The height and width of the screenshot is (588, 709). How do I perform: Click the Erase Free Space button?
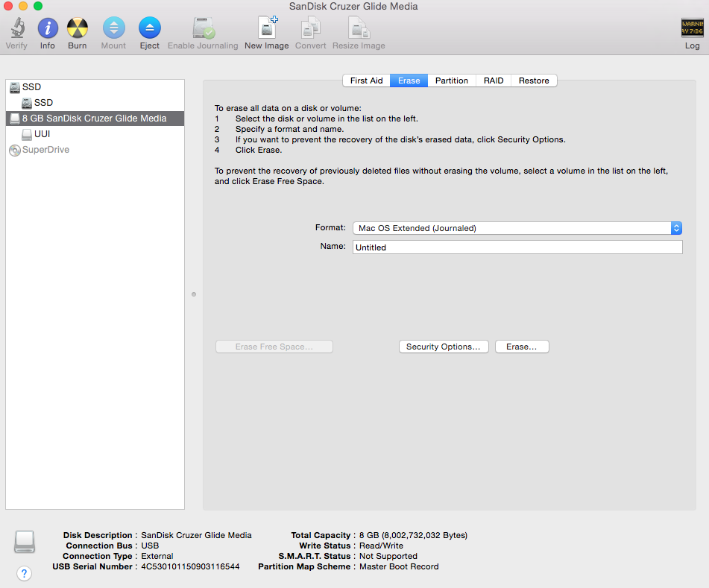click(274, 347)
